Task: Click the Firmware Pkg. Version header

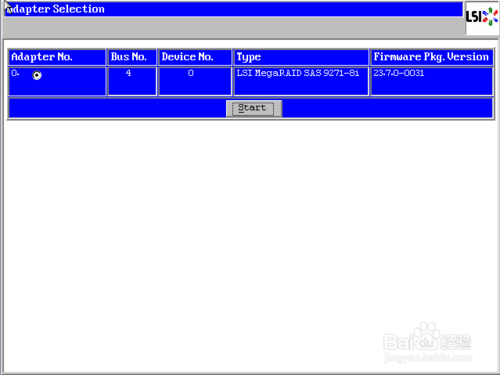Action: tap(432, 57)
